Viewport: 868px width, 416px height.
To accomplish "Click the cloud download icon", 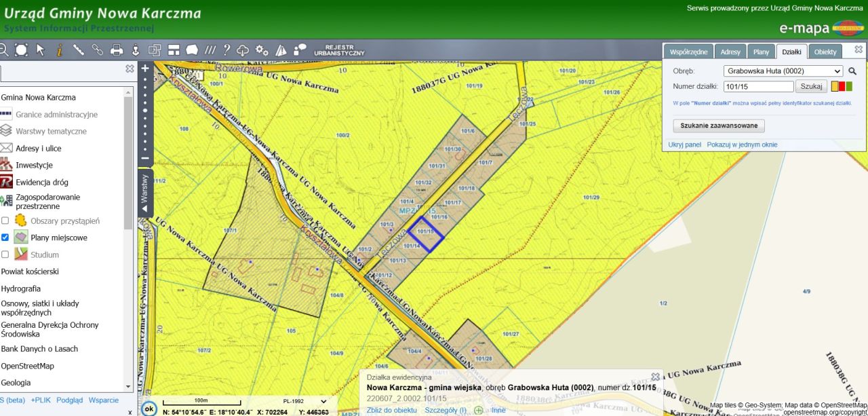I will point(243,50).
